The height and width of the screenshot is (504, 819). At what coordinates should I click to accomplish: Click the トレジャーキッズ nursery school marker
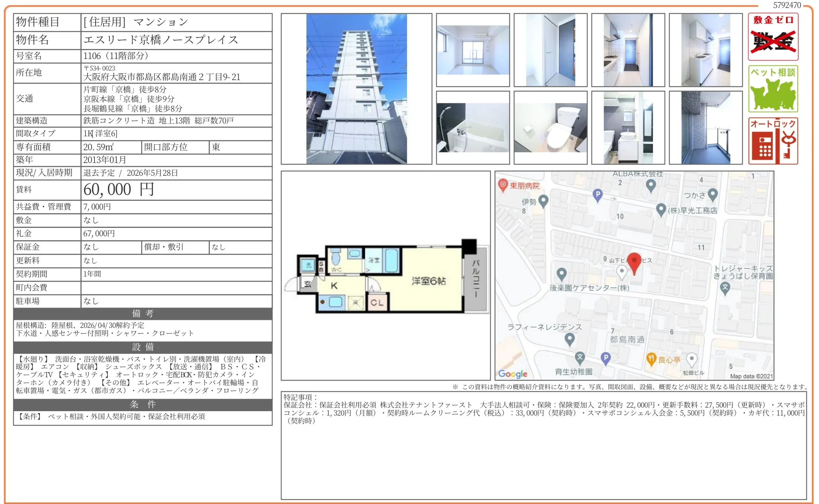[x=725, y=288]
